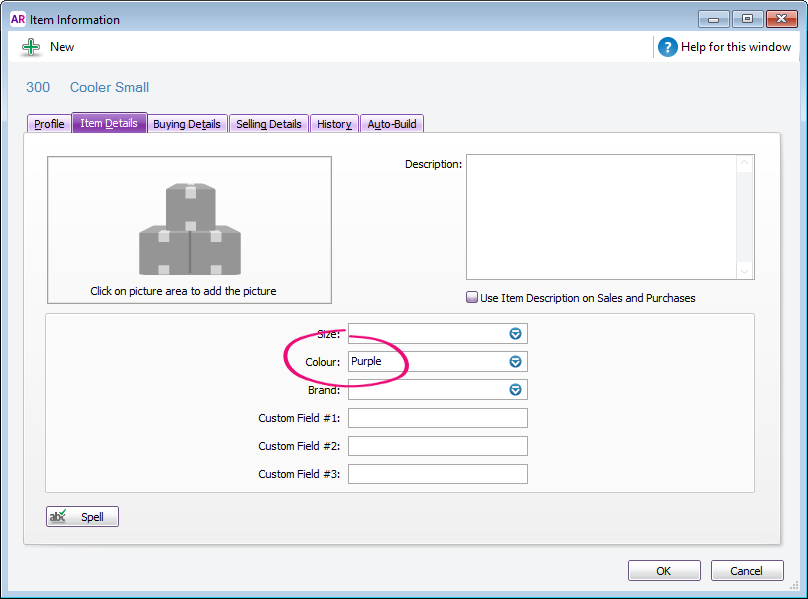
Task: Switch to the Profile tab
Action: (x=49, y=124)
